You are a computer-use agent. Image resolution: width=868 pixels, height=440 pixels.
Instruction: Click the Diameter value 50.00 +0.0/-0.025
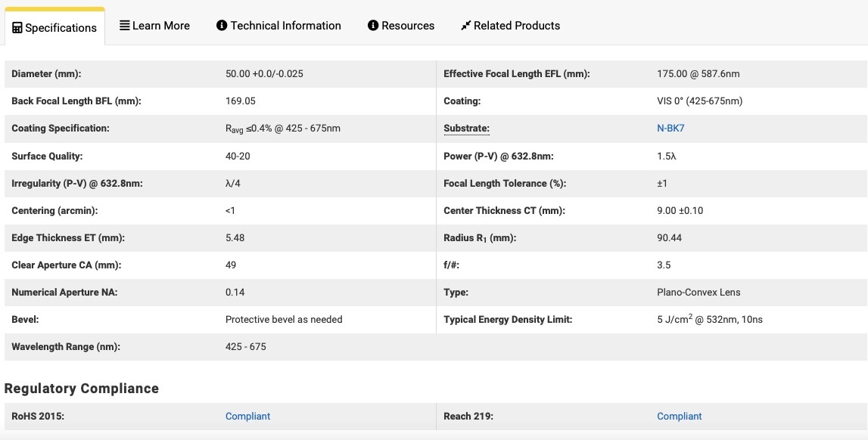click(264, 74)
